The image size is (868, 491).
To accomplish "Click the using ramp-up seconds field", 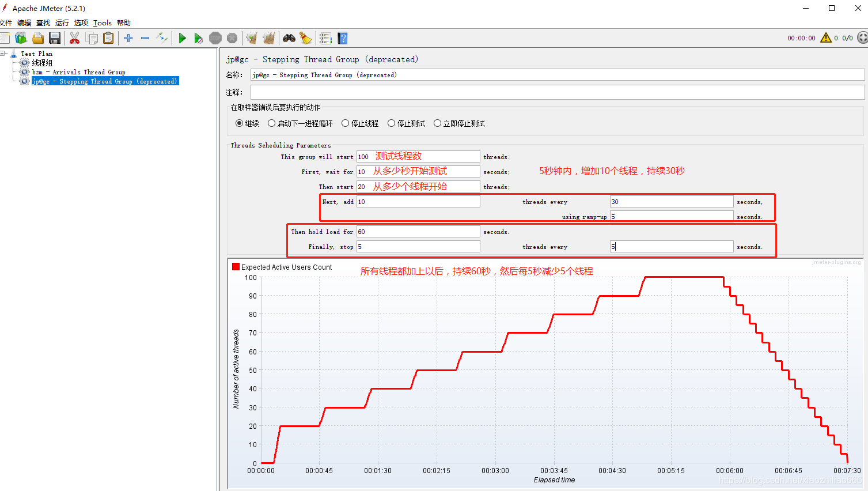I will (x=672, y=217).
